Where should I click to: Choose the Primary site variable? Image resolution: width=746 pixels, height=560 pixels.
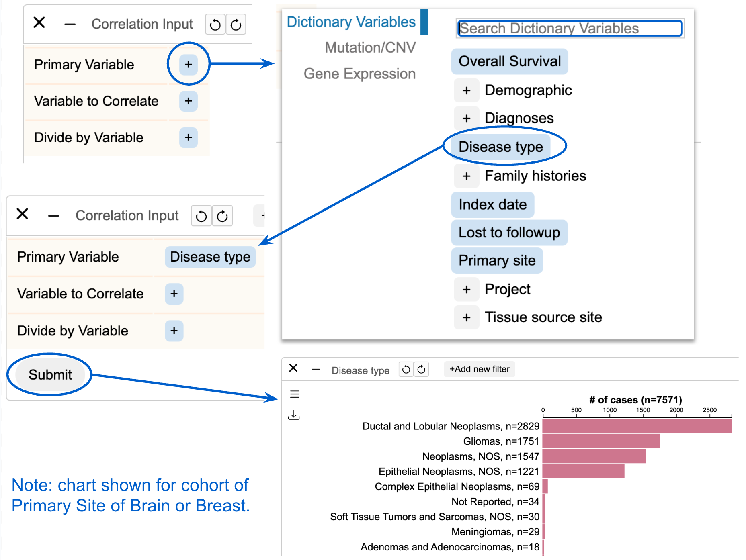(497, 261)
